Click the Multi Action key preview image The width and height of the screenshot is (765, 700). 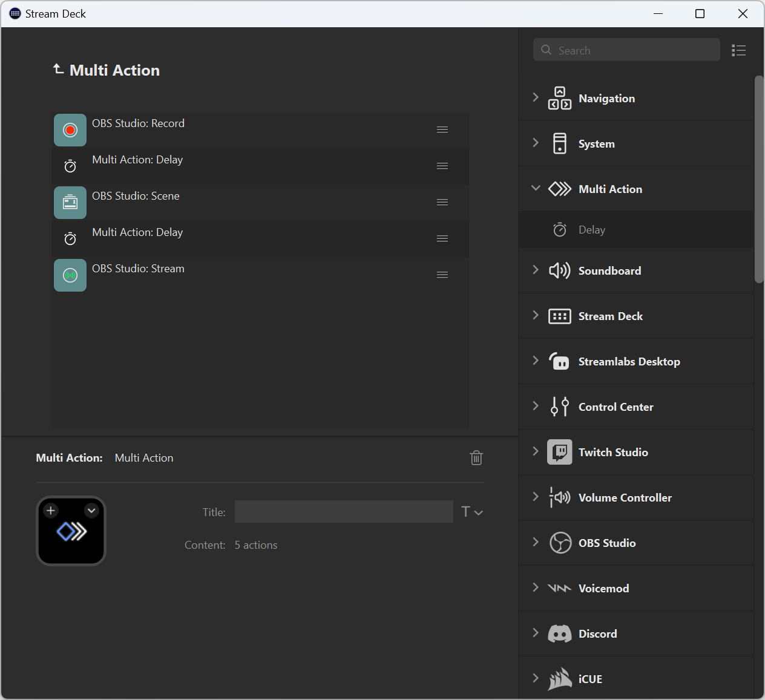(71, 532)
